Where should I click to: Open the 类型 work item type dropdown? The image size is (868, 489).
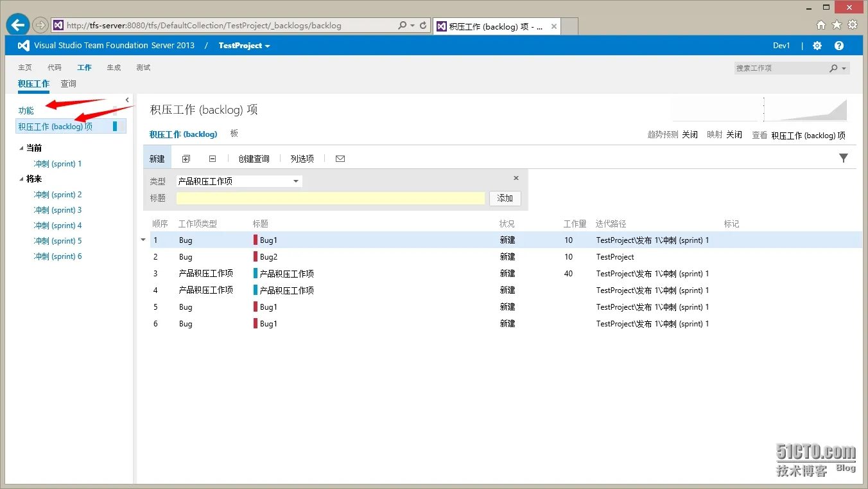239,181
